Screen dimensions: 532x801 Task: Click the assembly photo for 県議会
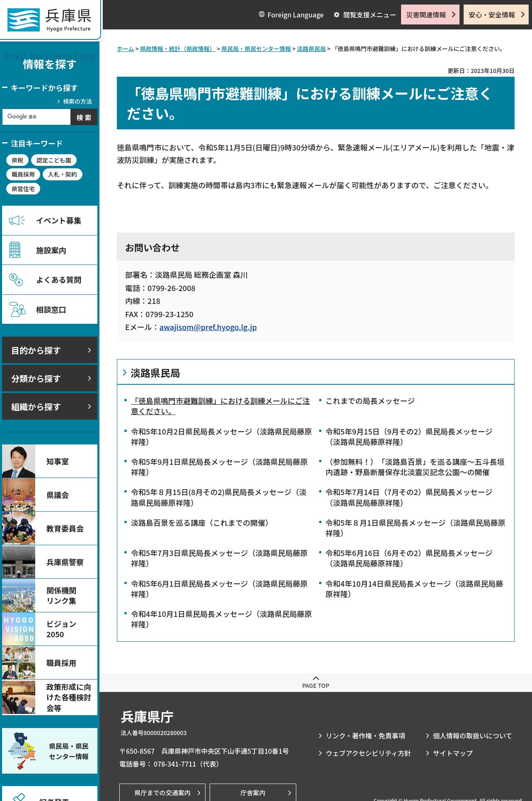[x=19, y=495]
